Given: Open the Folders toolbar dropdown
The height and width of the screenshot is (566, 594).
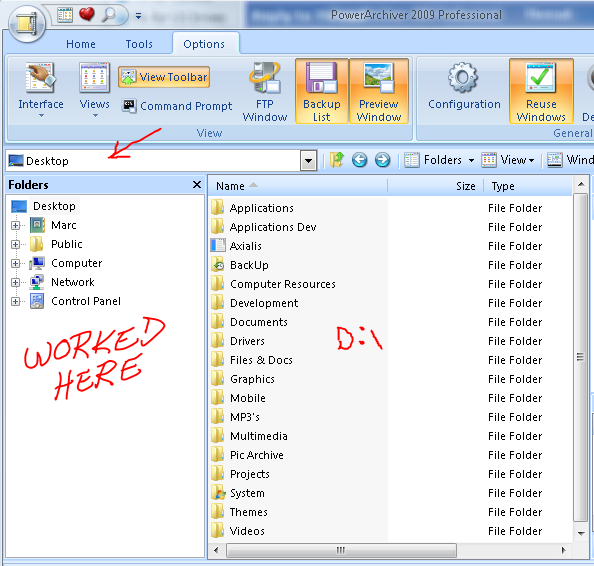Looking at the screenshot, I should point(439,160).
